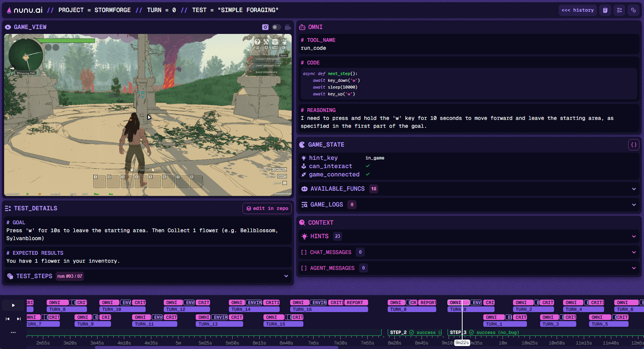The width and height of the screenshot is (644, 349).
Task: Select the TURN_15 bar in timeline
Action: [283, 324]
